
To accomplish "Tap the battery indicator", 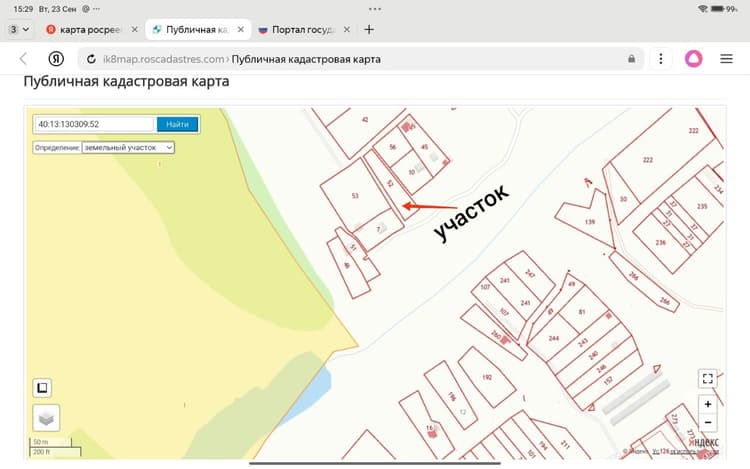I will 718,9.
